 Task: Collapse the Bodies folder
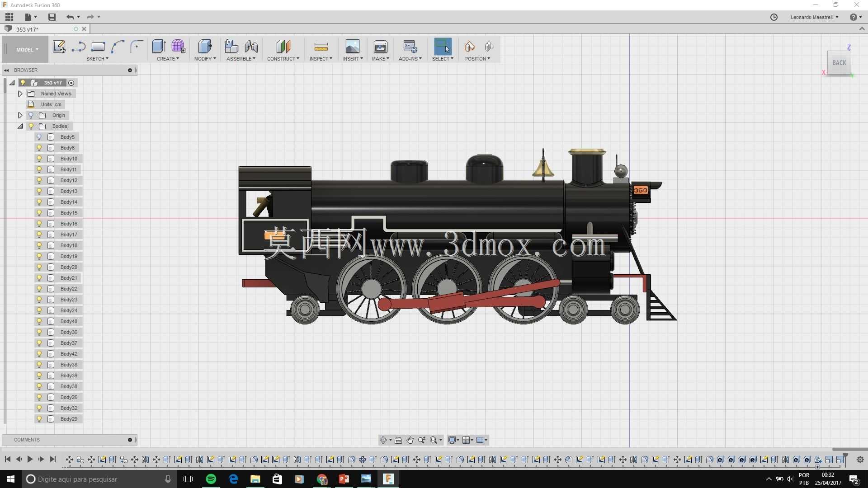(20, 126)
